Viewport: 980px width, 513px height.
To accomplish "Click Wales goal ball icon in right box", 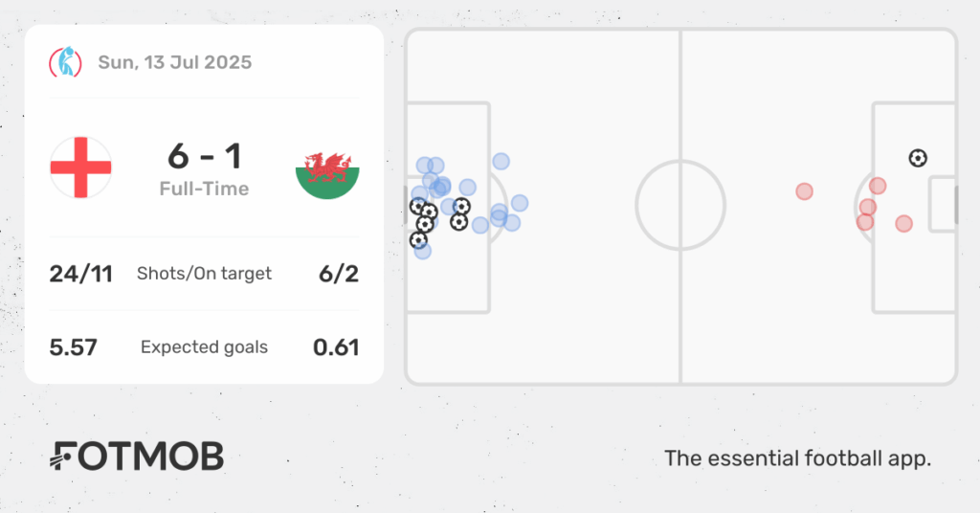I will [918, 158].
